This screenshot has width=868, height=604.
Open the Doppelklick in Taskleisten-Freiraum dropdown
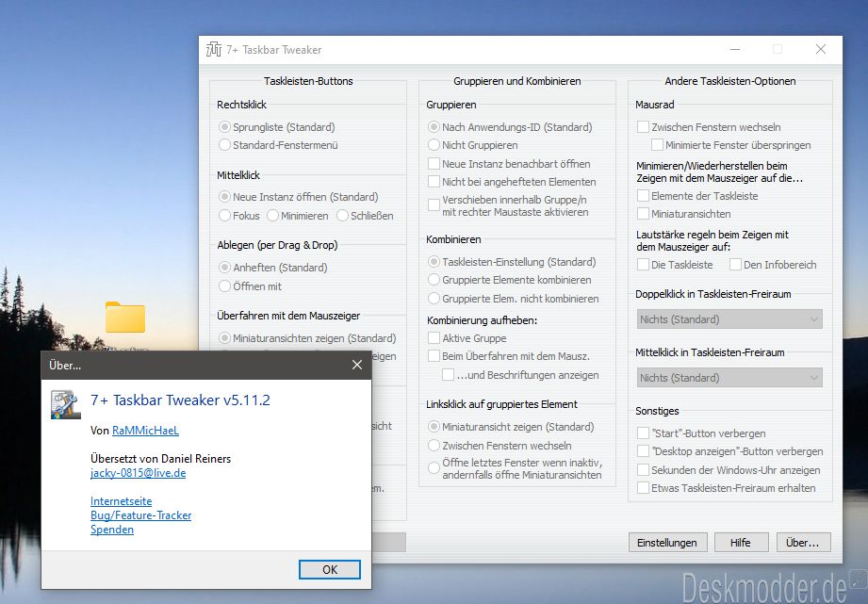coord(729,319)
